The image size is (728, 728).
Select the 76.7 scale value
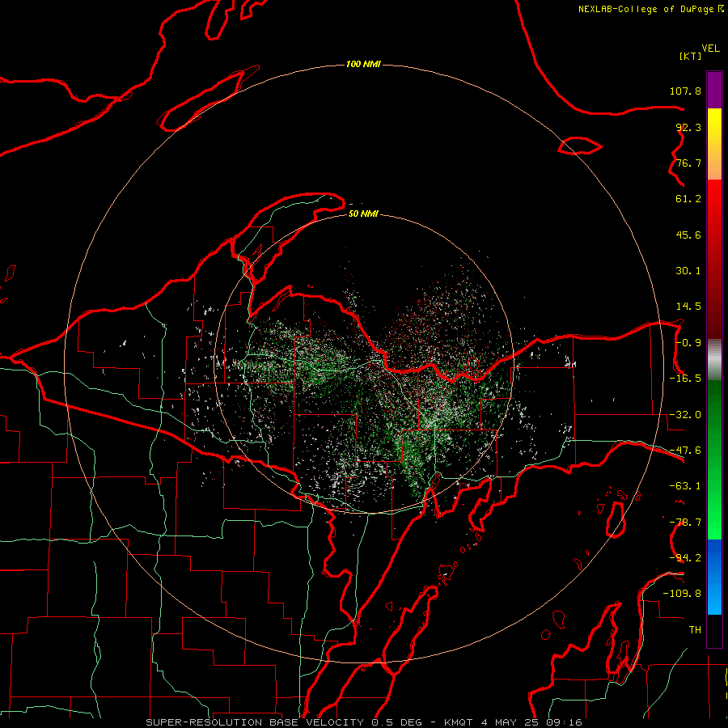(688, 163)
